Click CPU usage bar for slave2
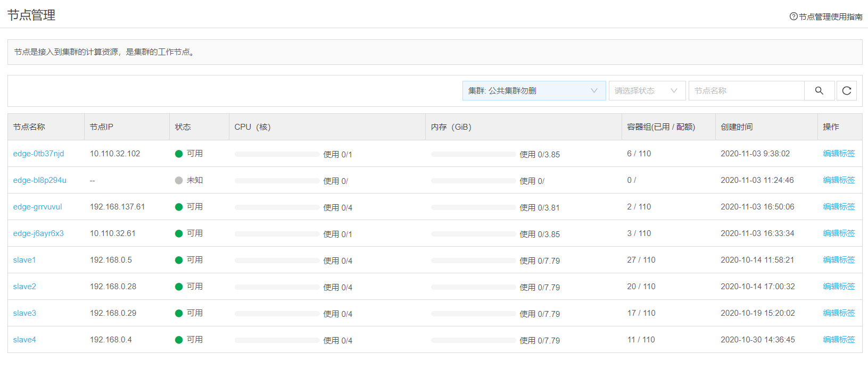The image size is (868, 378). (277, 287)
